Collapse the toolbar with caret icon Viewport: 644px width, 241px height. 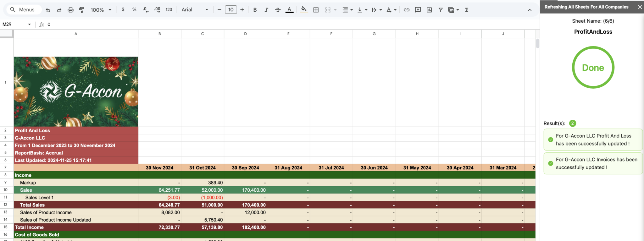[x=530, y=10]
